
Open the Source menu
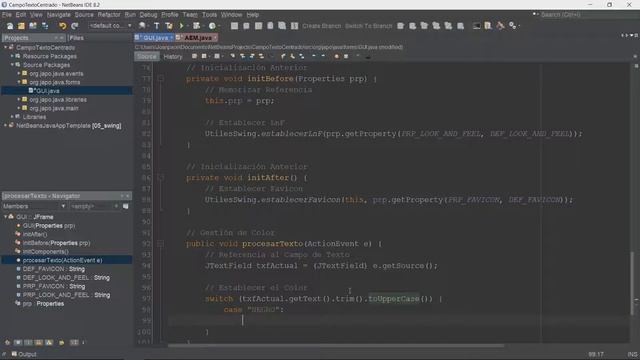click(84, 15)
